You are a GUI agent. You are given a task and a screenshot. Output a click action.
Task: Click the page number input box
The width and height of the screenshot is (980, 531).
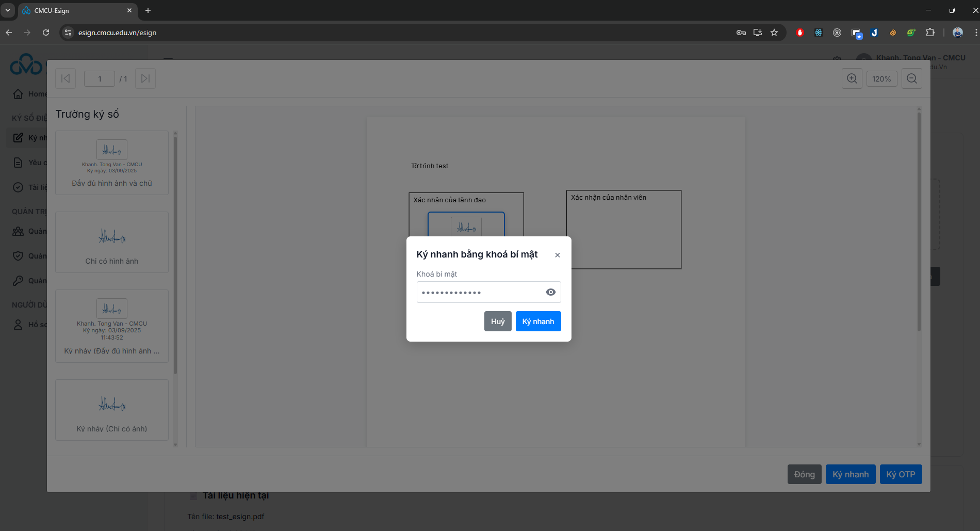point(100,79)
